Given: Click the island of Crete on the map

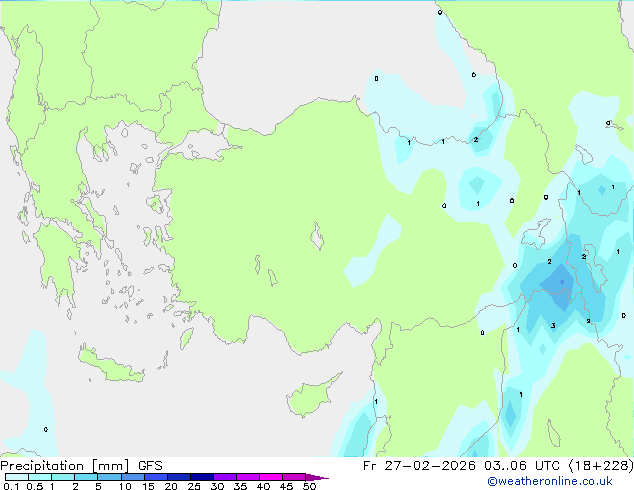Looking at the screenshot, I should 111,364.
